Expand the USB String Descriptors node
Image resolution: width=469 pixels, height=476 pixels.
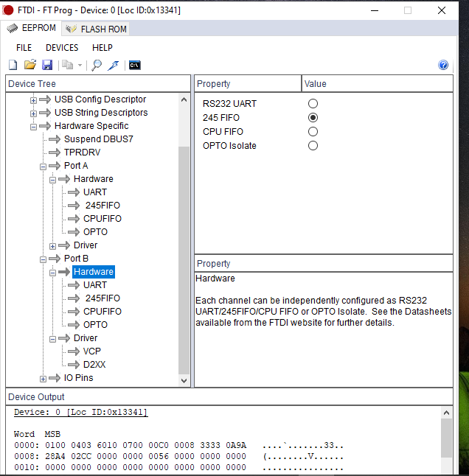33,113
